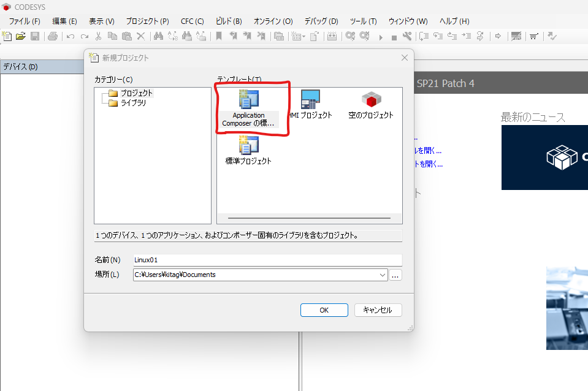Click the horizontal scrollbar in template list
This screenshot has height=391, width=588.
click(309, 218)
